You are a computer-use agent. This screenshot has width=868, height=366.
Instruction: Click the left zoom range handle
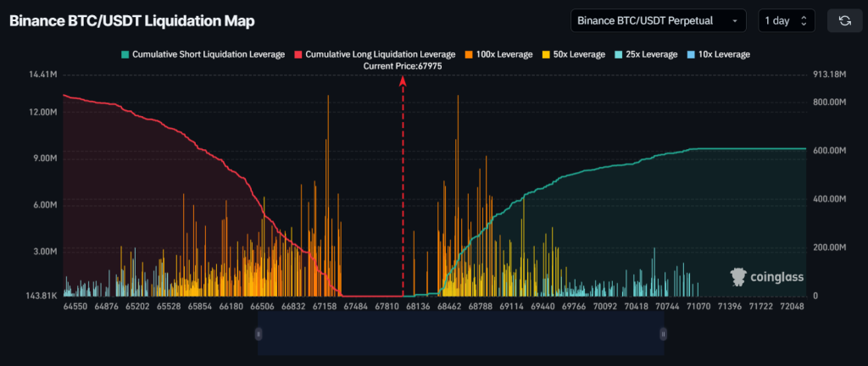coord(258,333)
